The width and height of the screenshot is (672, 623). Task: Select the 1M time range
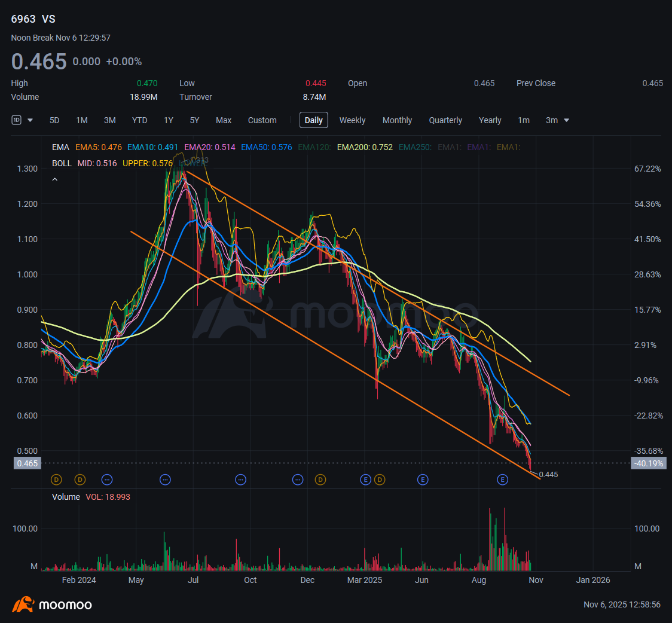tap(82, 120)
